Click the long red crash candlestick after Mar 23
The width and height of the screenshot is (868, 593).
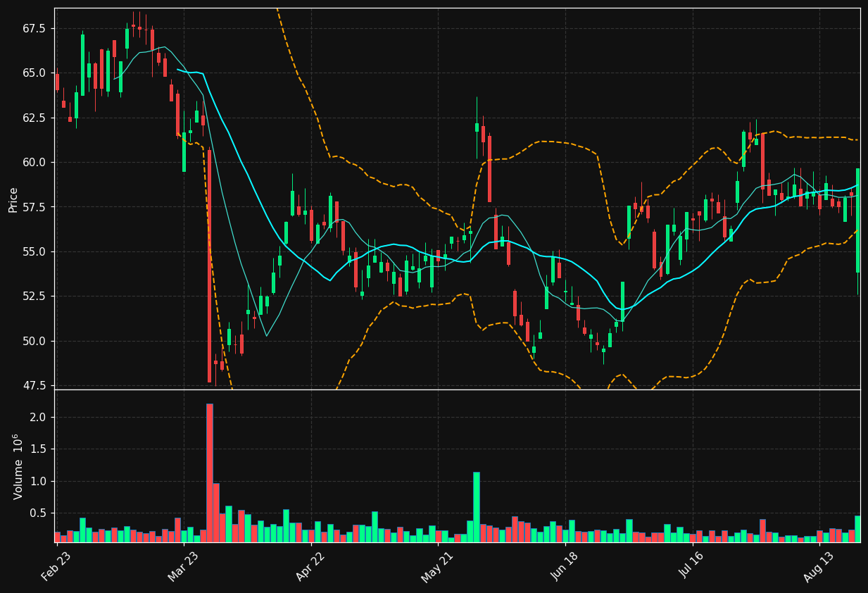(209, 266)
